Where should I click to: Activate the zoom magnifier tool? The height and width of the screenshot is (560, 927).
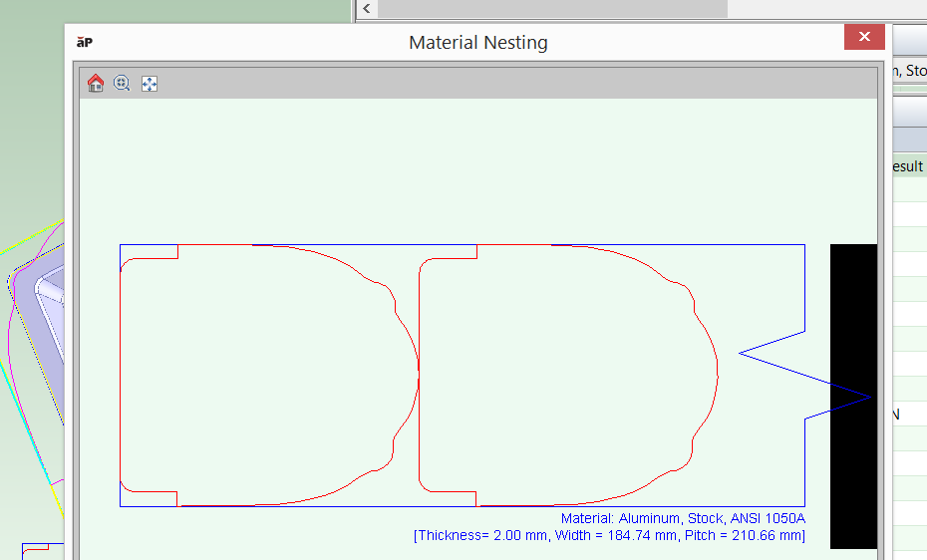coord(123,84)
